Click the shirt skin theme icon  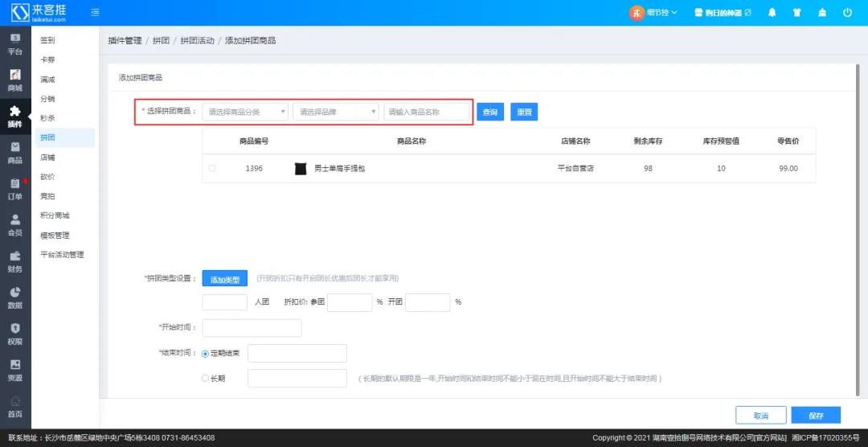point(797,12)
